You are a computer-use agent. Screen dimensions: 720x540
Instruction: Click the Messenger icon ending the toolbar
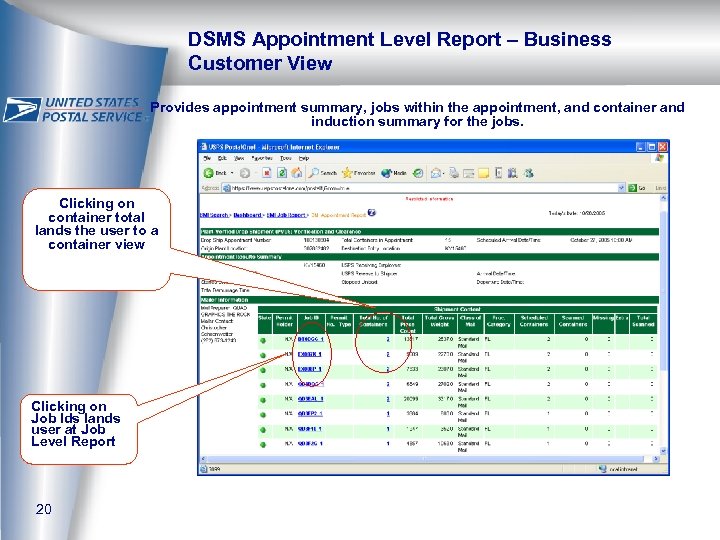[529, 173]
